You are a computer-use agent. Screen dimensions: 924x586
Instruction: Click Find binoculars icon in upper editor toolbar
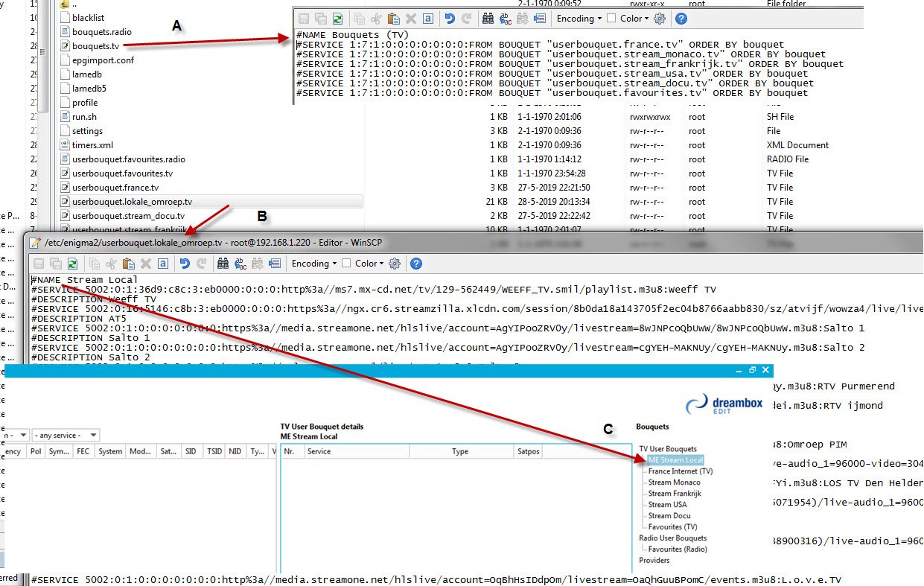click(x=488, y=19)
